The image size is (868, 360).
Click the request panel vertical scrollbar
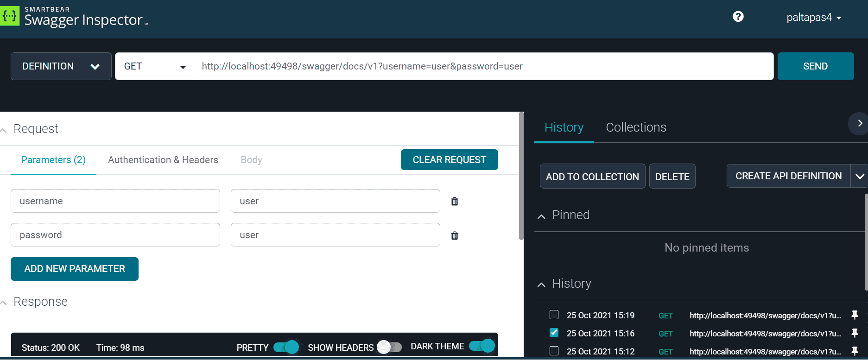coord(521,176)
